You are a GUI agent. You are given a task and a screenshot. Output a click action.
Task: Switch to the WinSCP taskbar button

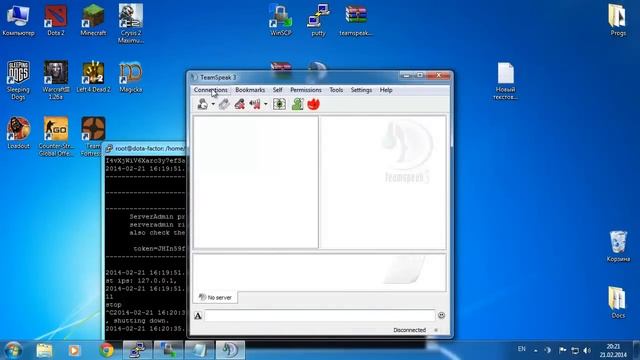click(168, 350)
